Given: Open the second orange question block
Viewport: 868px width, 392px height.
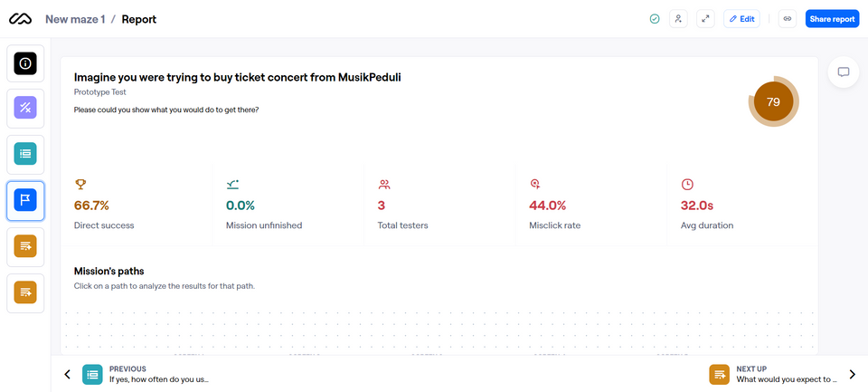Looking at the screenshot, I should [25, 292].
